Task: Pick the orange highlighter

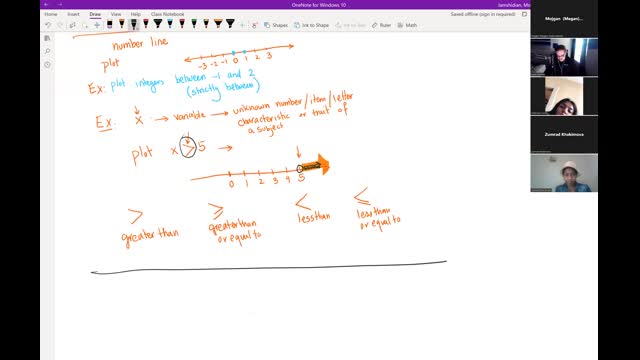Action: click(218, 24)
